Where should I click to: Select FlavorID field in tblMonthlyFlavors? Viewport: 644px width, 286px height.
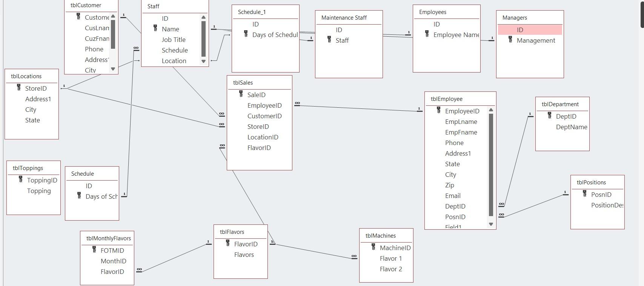tap(112, 272)
